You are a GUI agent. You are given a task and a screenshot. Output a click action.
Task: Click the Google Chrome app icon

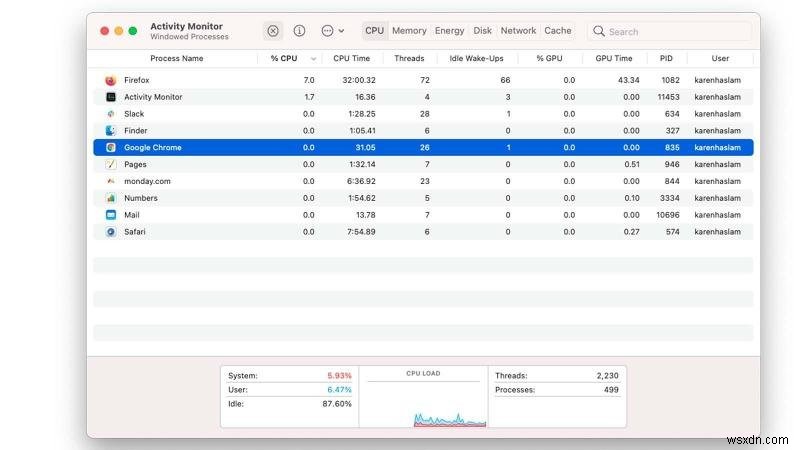click(x=111, y=147)
